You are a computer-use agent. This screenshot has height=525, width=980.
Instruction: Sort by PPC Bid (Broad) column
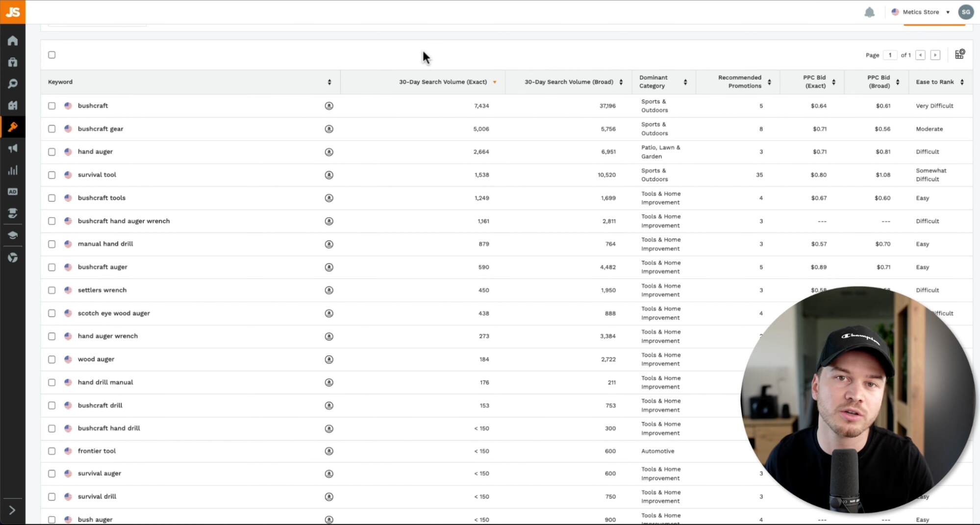tap(898, 82)
